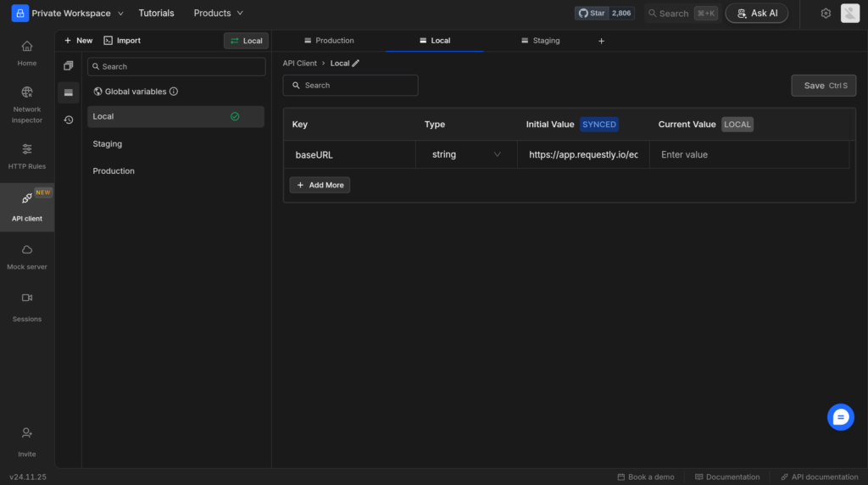868x485 pixels.
Task: Click the Current Value Enter value field
Action: pyautogui.click(x=749, y=154)
